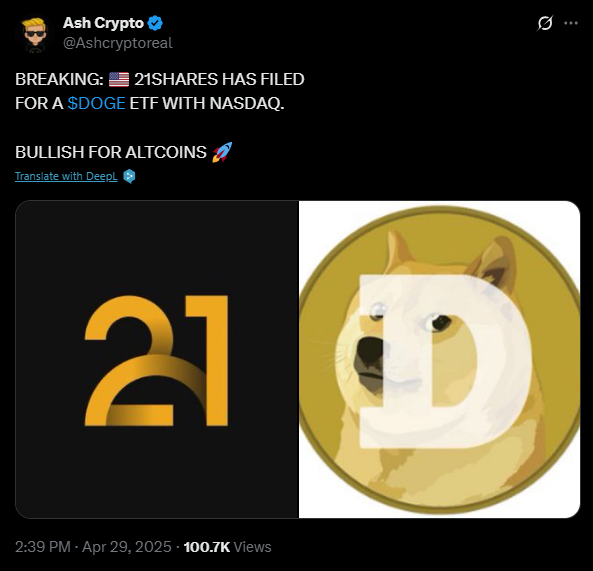593x571 pixels.
Task: Click the DeepL hexagon logo icon
Action: (x=129, y=176)
